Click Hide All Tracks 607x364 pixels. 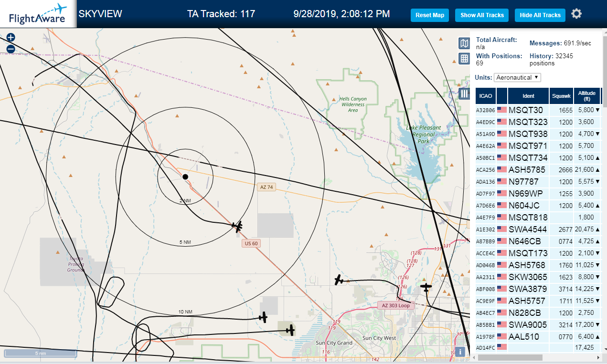click(540, 15)
